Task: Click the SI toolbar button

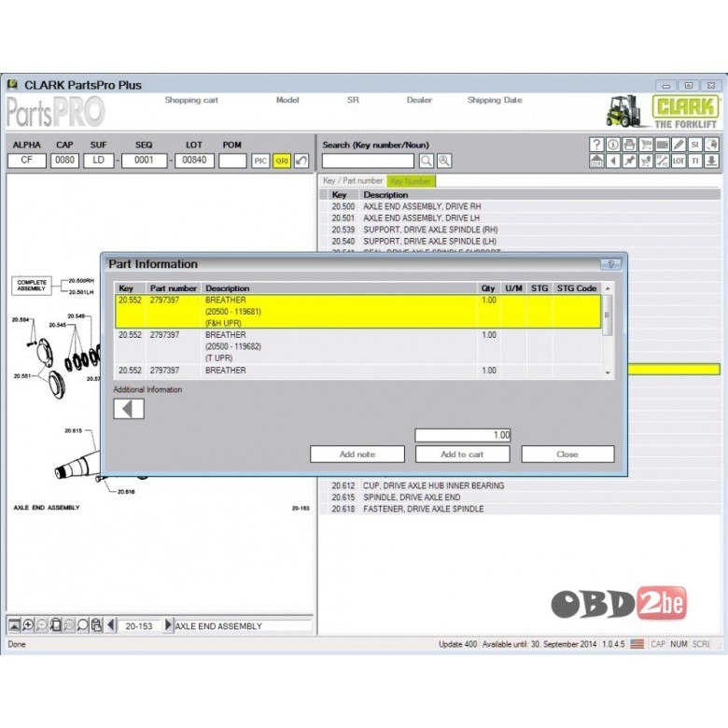Action: pos(695,145)
